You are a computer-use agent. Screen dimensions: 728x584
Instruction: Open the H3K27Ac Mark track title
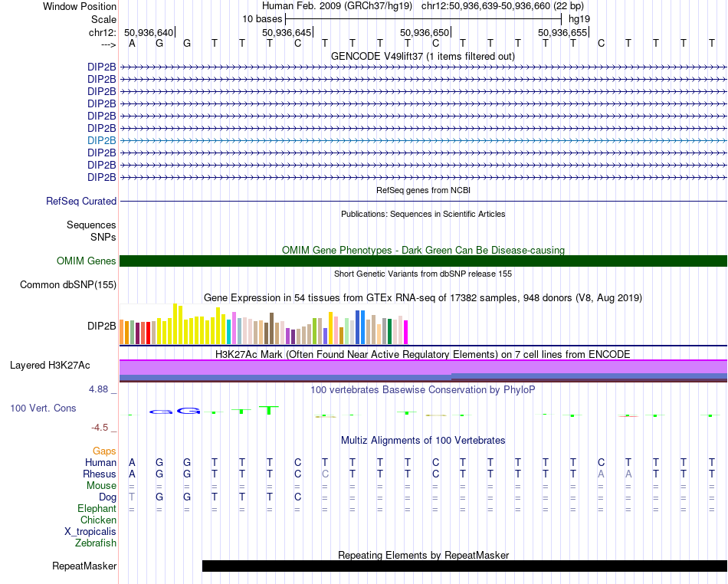(423, 355)
